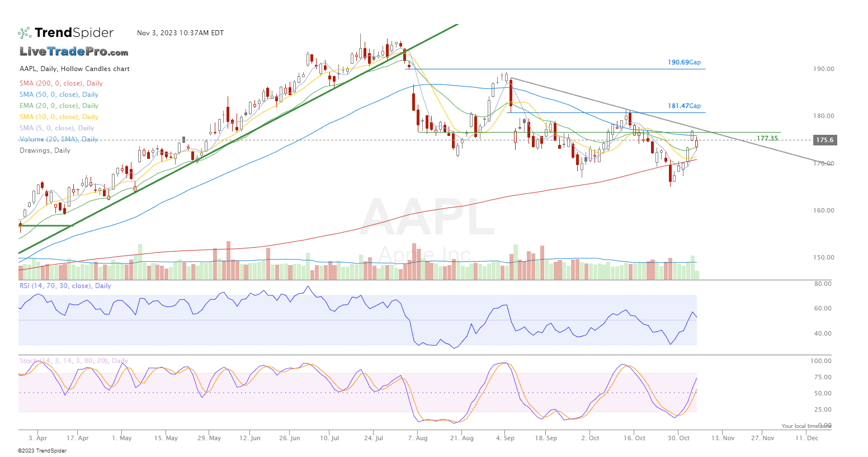
Task: Select the RSI (14, 70, 30, close) indicator label
Action: point(65,286)
